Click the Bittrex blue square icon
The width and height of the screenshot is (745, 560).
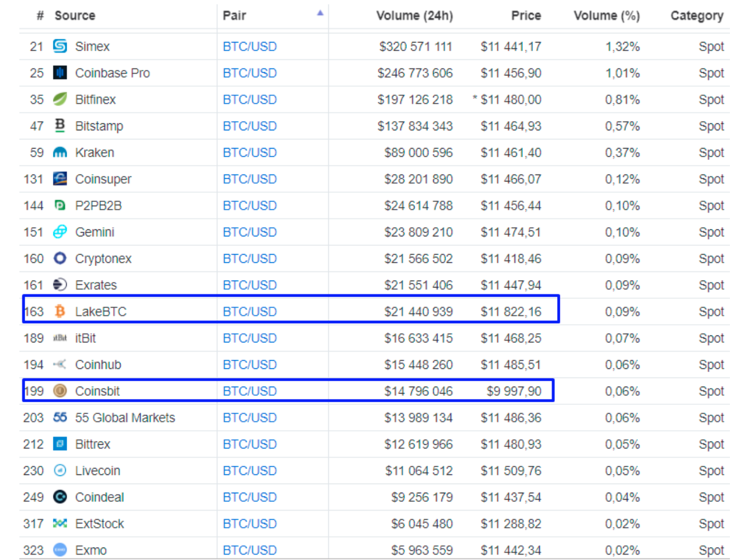coord(60,444)
